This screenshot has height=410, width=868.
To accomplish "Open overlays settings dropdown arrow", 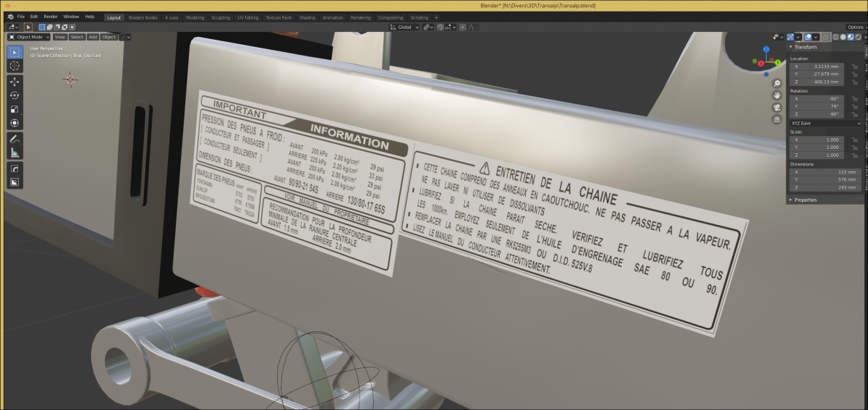I will 815,37.
